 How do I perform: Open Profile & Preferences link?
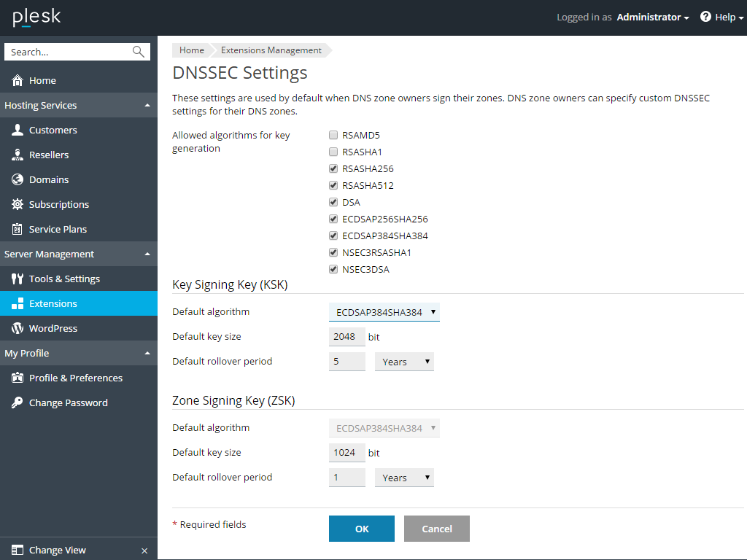(x=76, y=378)
